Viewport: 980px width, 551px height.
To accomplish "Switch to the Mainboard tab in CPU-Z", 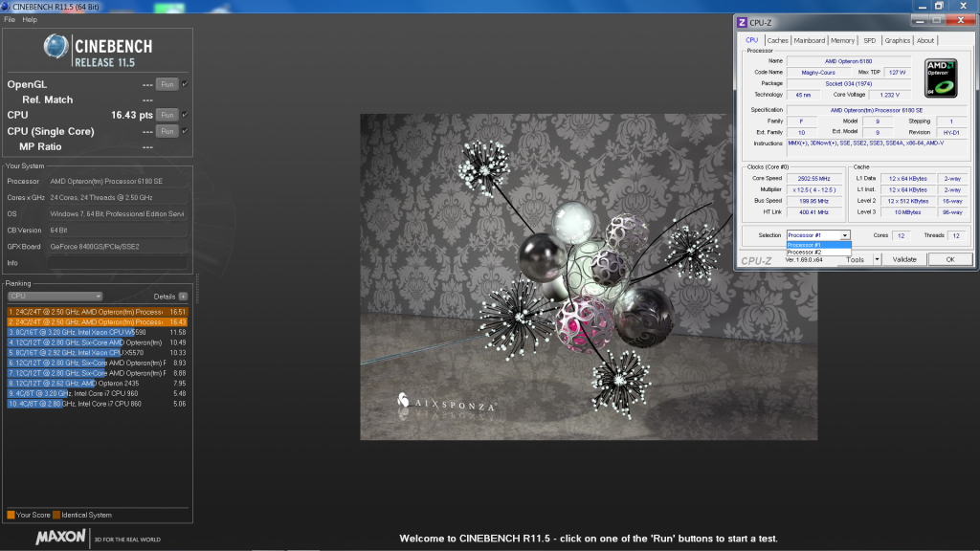I will tap(809, 40).
